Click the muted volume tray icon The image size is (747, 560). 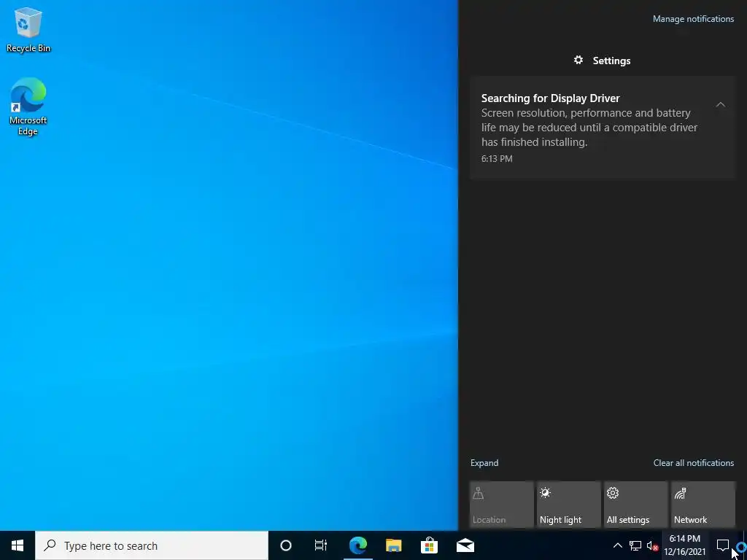tap(652, 545)
